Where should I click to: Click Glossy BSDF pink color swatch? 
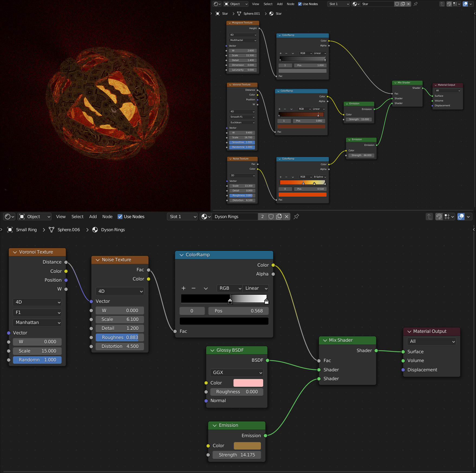click(x=248, y=383)
